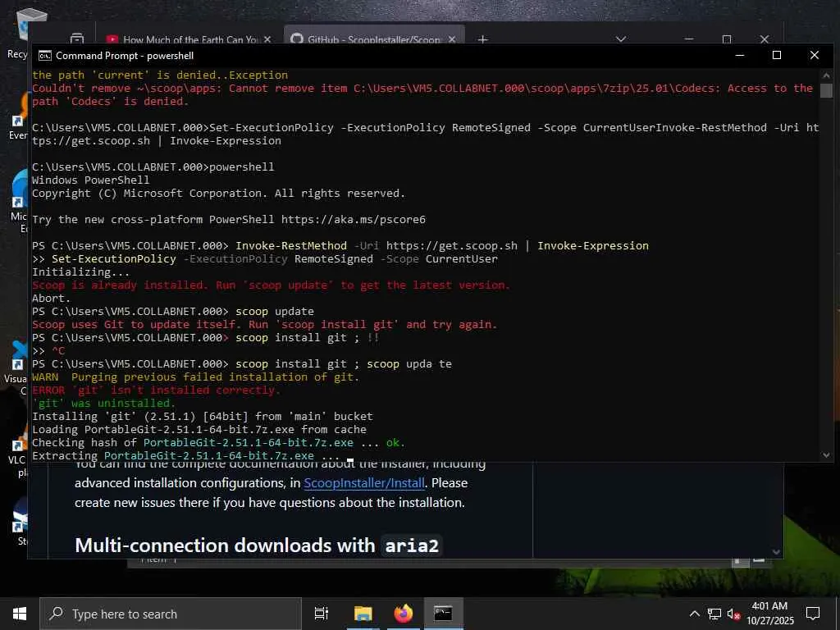
Task: Click the https://aka.ms/pscore6 text in terminal
Action: pyautogui.click(x=353, y=219)
